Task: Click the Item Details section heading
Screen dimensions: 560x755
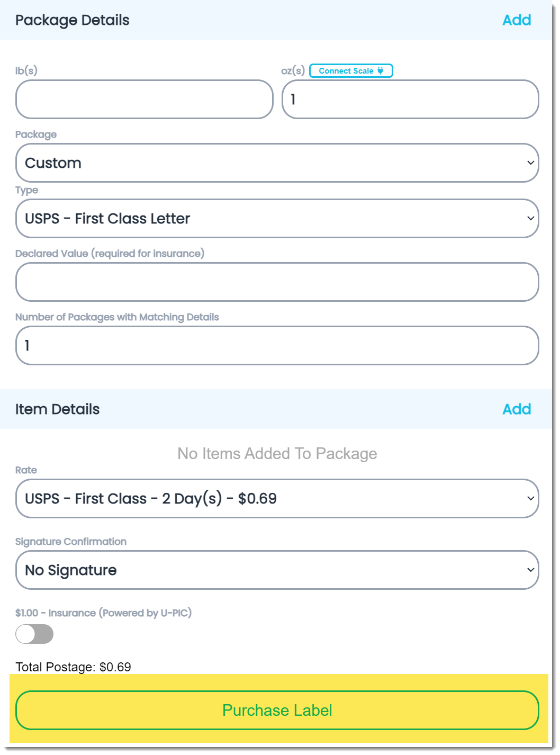Action: pyautogui.click(x=57, y=409)
